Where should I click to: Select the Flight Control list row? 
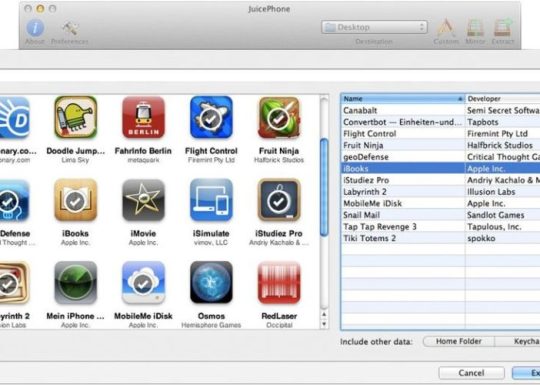(440, 134)
